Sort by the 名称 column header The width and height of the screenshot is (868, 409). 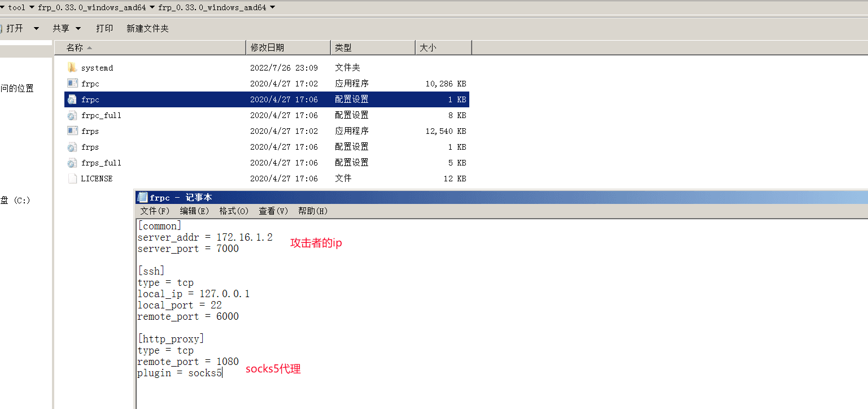[x=151, y=48]
